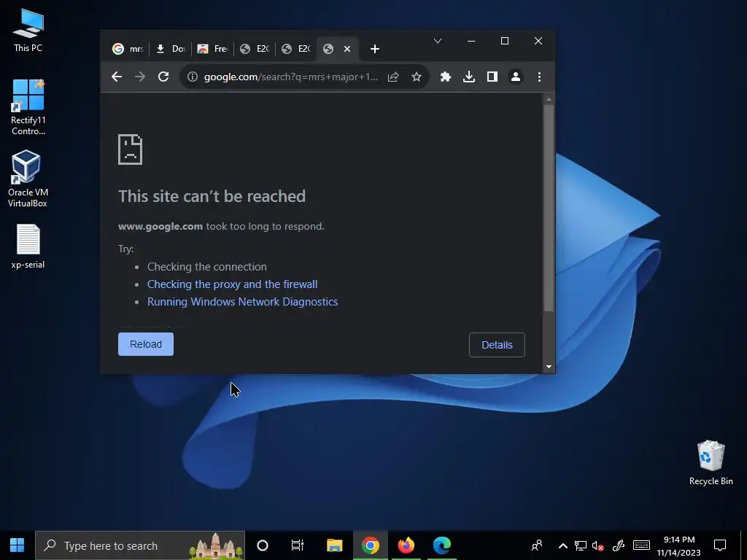Click the Chrome taskbar icon
Image resolution: width=747 pixels, height=560 pixels.
370,545
